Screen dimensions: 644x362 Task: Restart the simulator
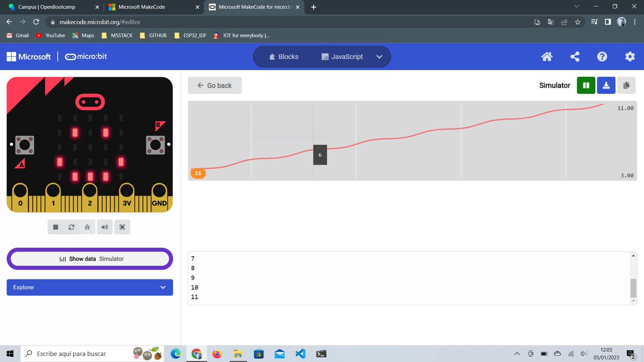click(x=71, y=226)
